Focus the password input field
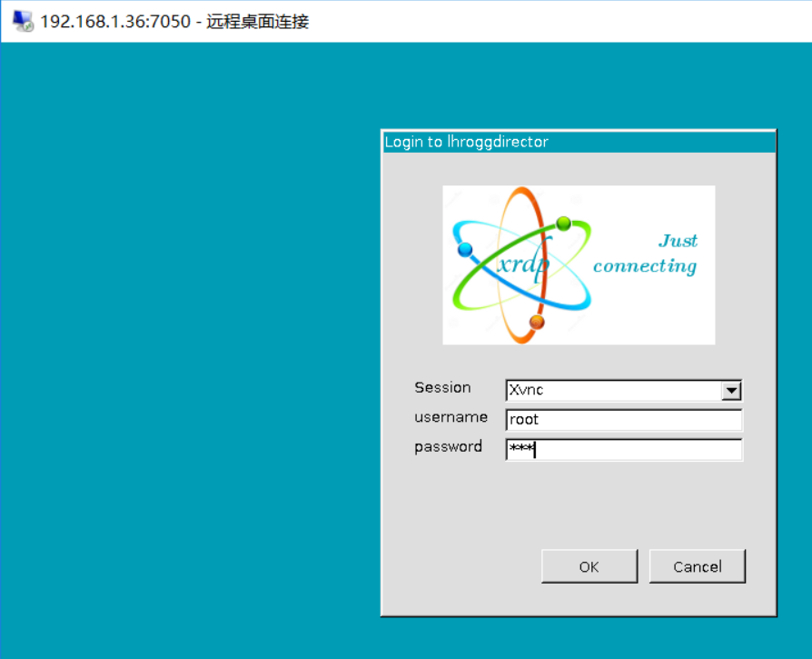 (623, 449)
